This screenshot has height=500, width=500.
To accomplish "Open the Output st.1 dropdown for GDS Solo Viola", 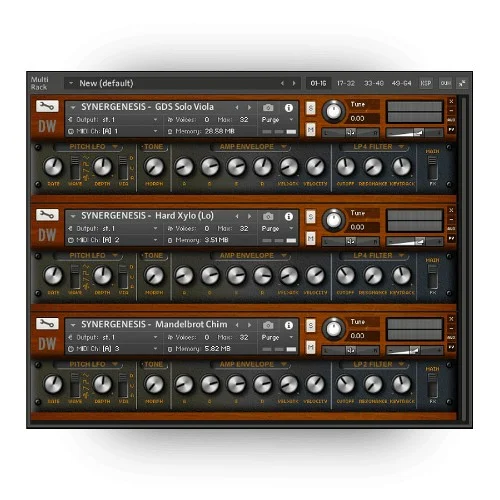I will tap(155, 120).
